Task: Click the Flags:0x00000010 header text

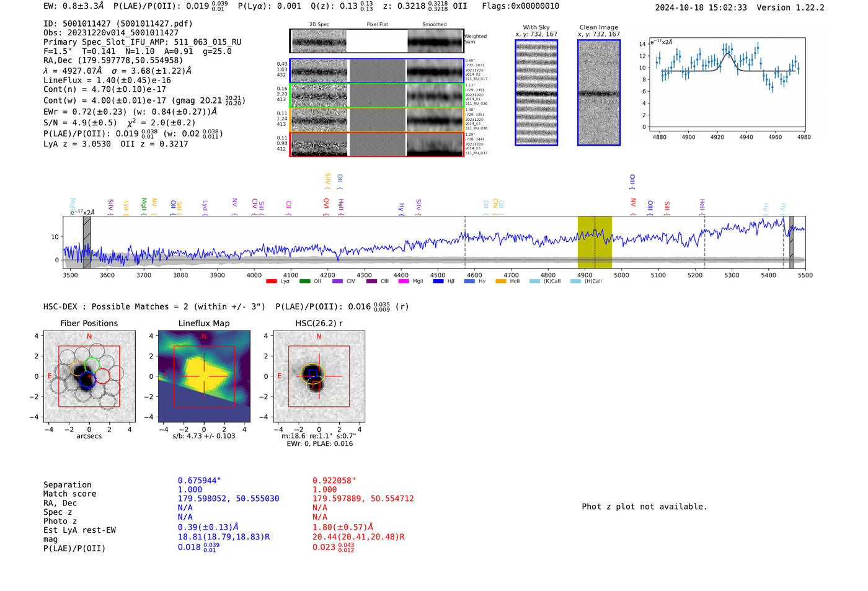Action: click(521, 6)
